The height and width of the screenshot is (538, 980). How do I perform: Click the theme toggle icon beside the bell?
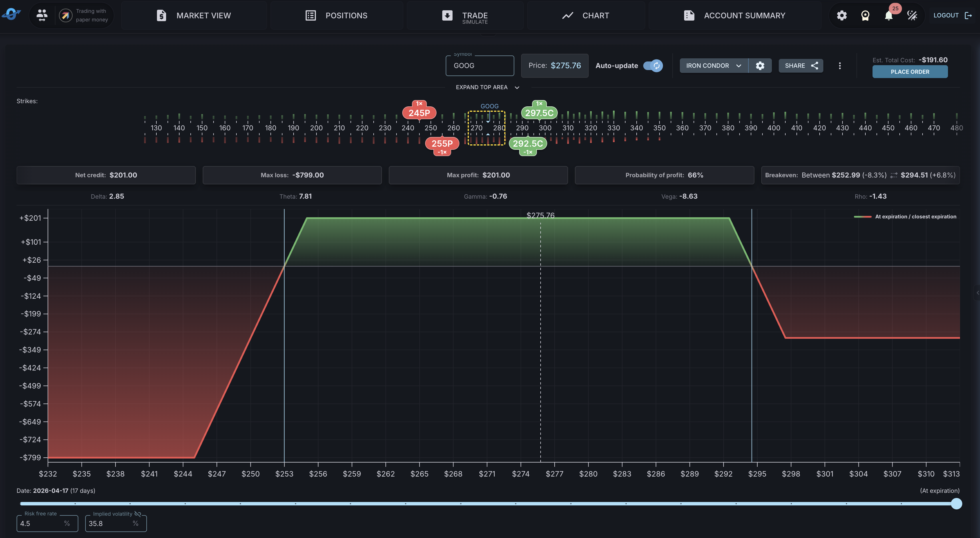click(912, 16)
